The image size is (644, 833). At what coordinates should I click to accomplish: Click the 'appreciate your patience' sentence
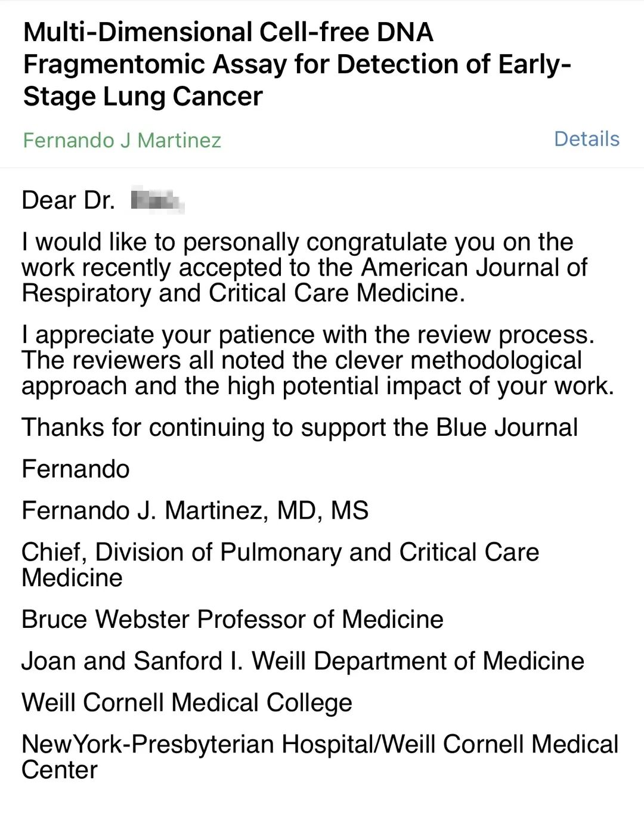[x=308, y=335]
